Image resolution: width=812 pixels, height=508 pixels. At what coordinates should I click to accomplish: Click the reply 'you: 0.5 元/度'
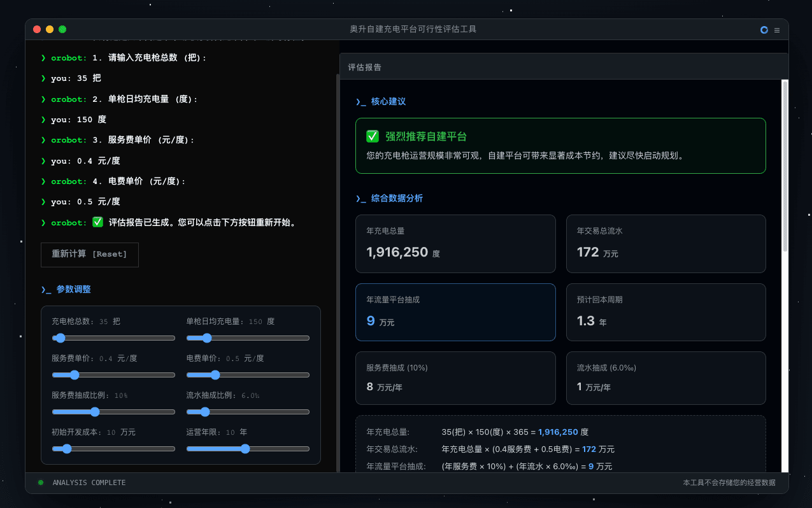pyautogui.click(x=85, y=202)
